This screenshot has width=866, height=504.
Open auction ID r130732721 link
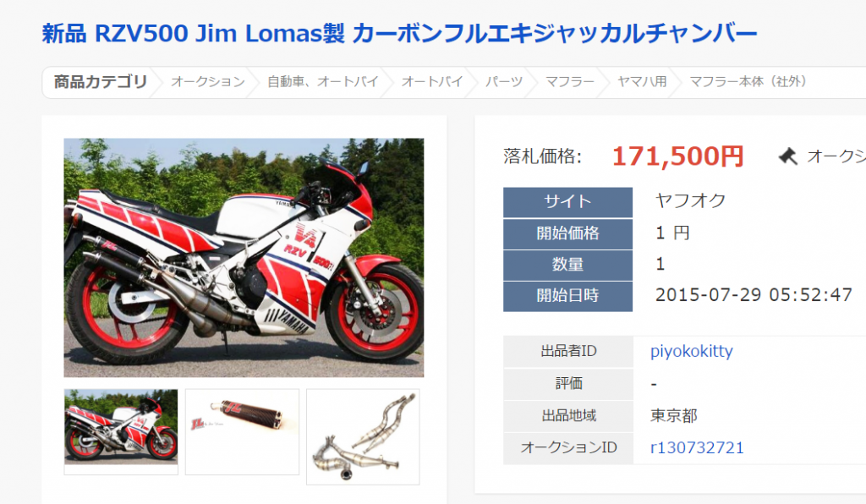point(697,447)
